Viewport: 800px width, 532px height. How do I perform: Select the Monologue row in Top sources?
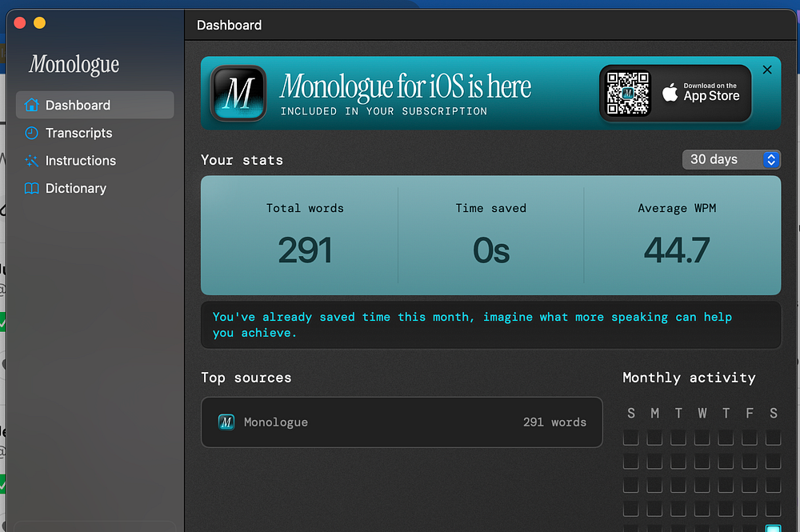click(x=402, y=422)
